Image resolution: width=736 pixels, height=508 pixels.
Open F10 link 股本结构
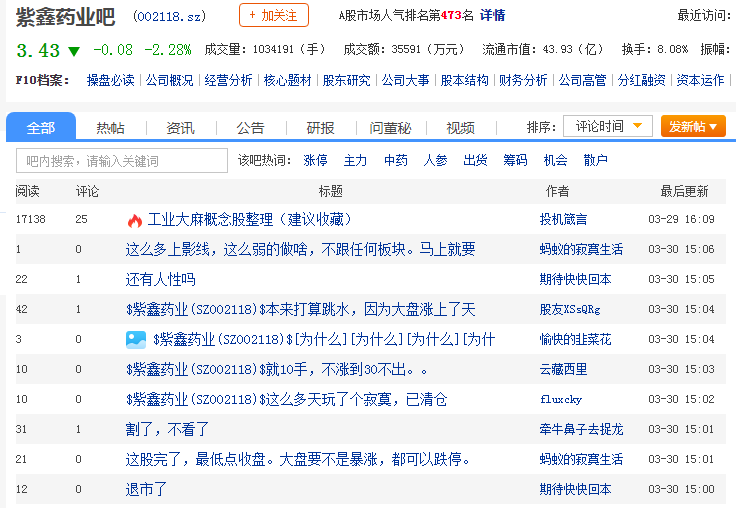(x=465, y=80)
